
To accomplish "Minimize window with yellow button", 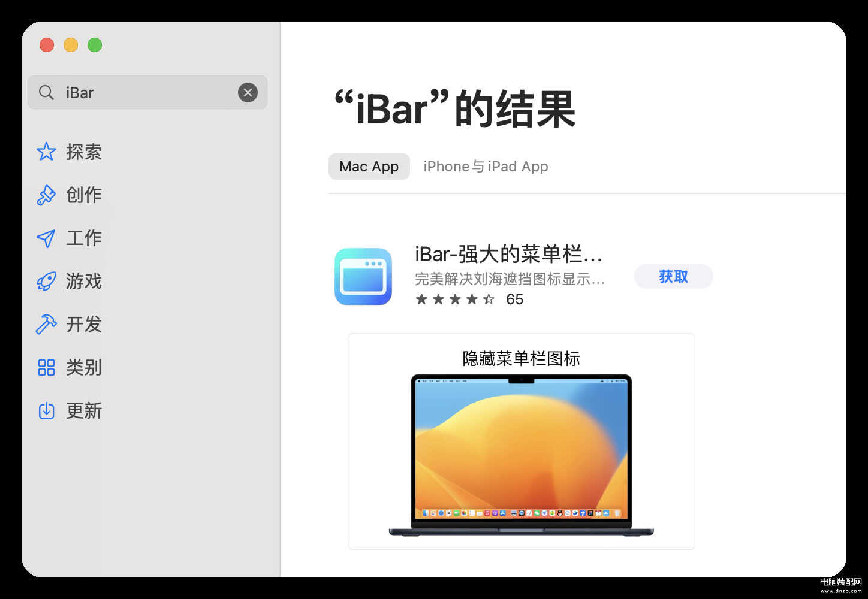I will (71, 45).
